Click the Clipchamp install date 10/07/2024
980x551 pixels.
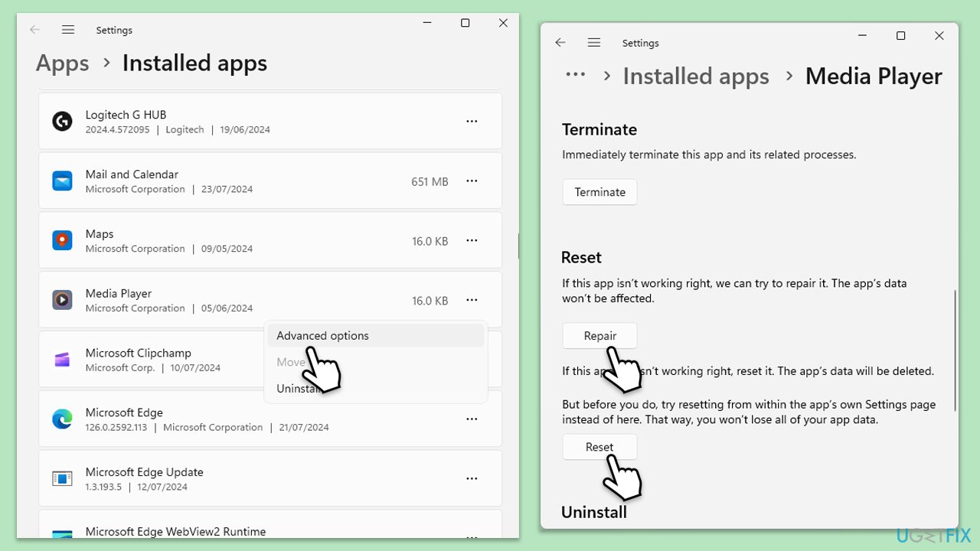[195, 368]
